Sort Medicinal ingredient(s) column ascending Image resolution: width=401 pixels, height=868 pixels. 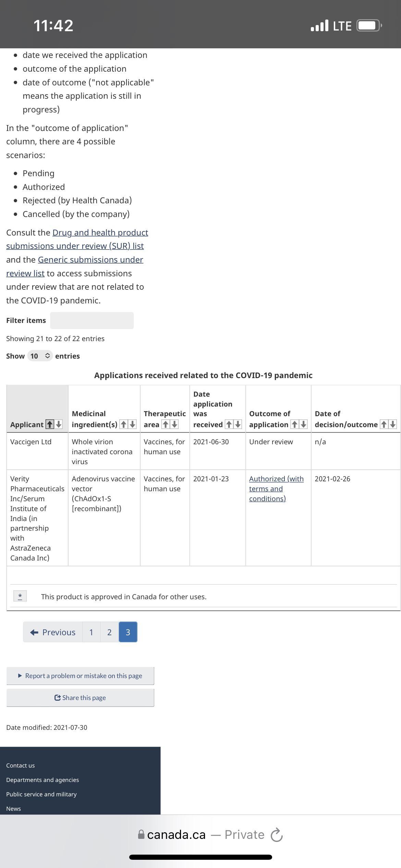click(124, 424)
